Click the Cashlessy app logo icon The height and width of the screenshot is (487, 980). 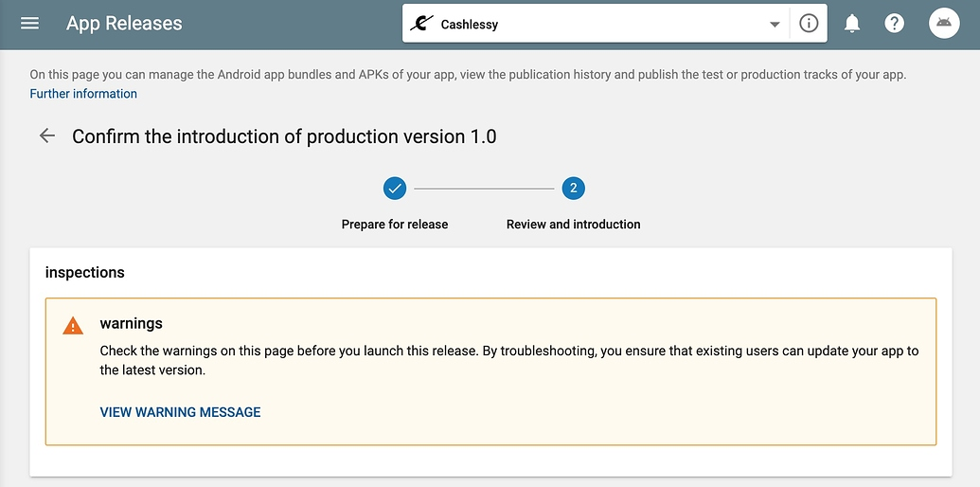point(421,24)
